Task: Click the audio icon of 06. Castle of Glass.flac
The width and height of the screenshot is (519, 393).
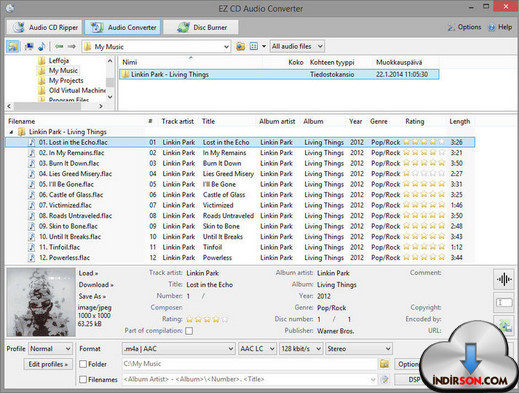Action: click(x=32, y=195)
